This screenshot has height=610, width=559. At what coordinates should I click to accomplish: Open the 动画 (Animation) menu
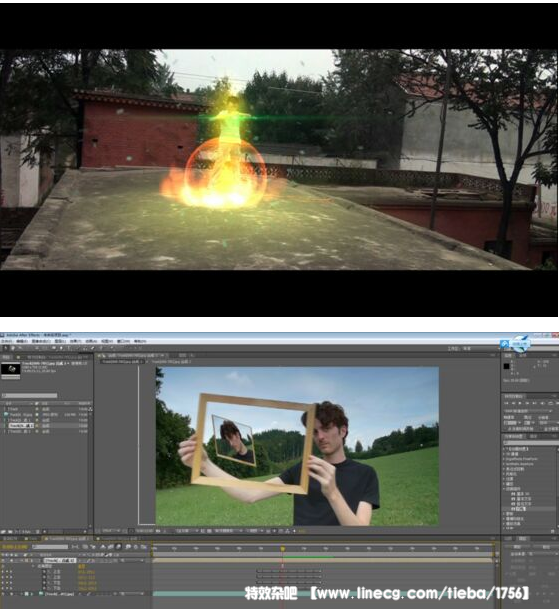click(91, 341)
